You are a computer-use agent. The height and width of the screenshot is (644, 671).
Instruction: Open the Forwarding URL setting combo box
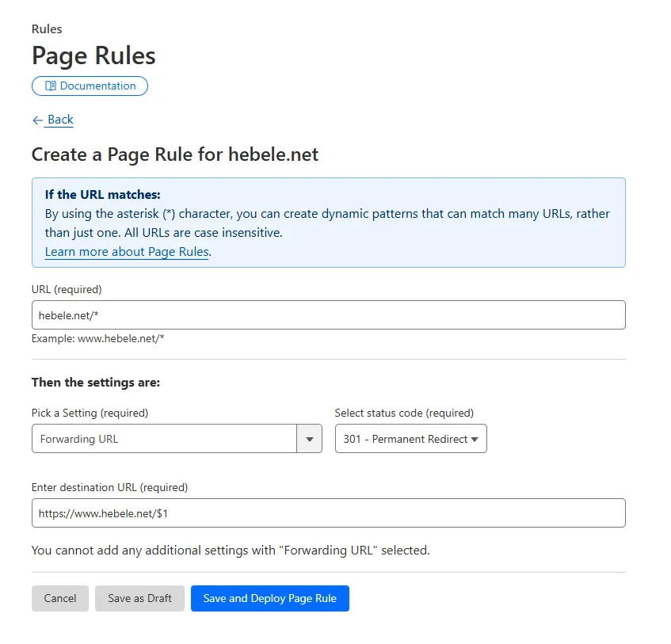coord(164,439)
